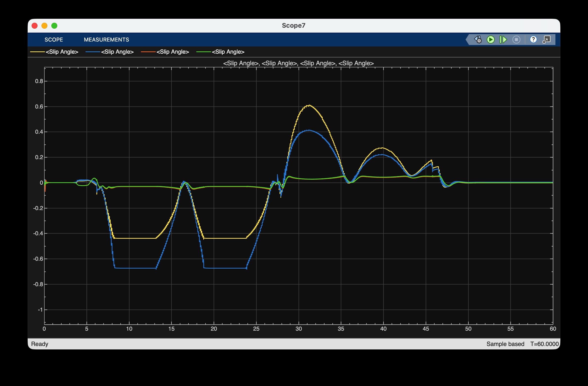
Task: Collapse the quick access toolbar left arrow edge
Action: click(x=468, y=40)
